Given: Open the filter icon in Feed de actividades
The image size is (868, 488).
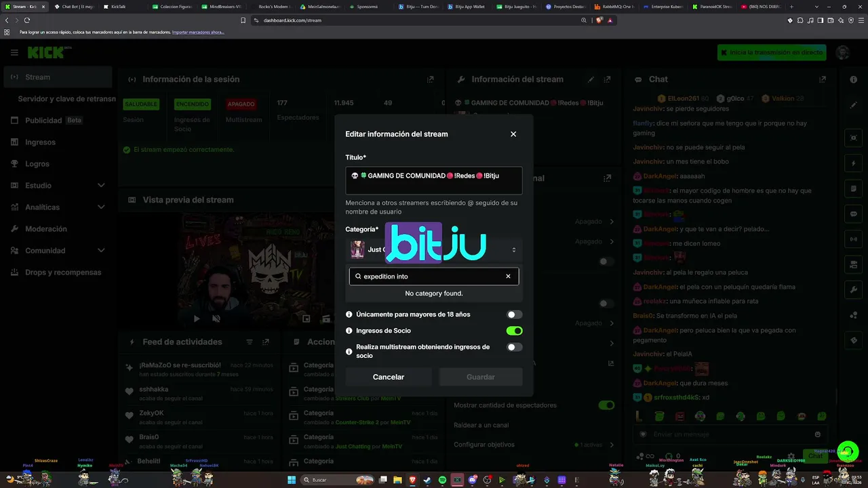Looking at the screenshot, I should pos(250,342).
